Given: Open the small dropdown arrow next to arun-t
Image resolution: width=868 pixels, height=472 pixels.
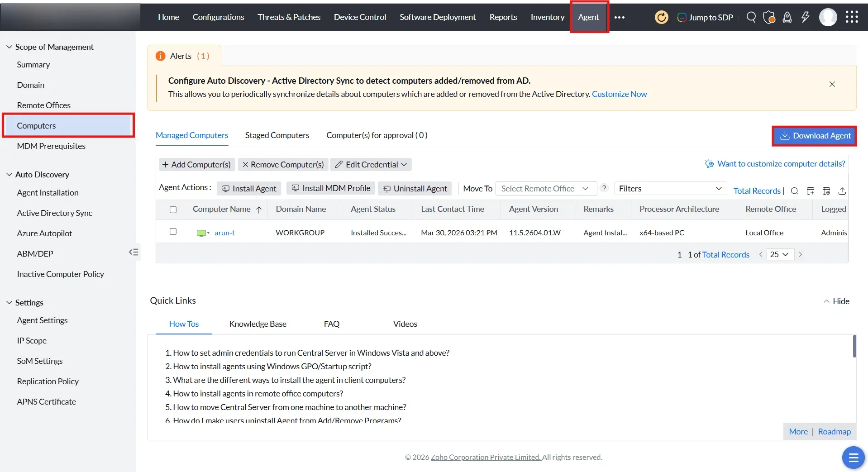Looking at the screenshot, I should pos(209,233).
